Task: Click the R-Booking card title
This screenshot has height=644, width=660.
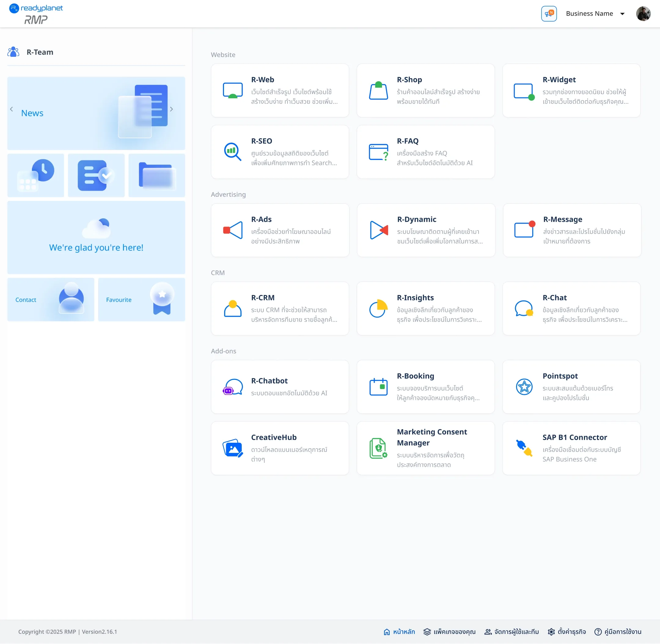Action: 415,376
